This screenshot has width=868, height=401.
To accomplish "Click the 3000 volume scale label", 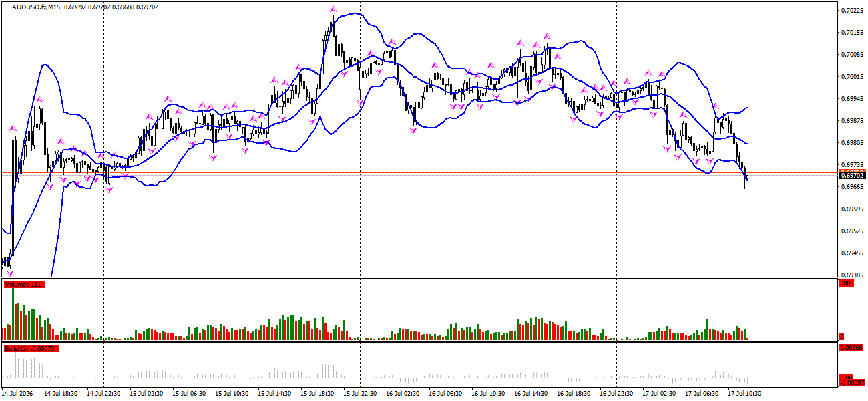I will click(847, 283).
